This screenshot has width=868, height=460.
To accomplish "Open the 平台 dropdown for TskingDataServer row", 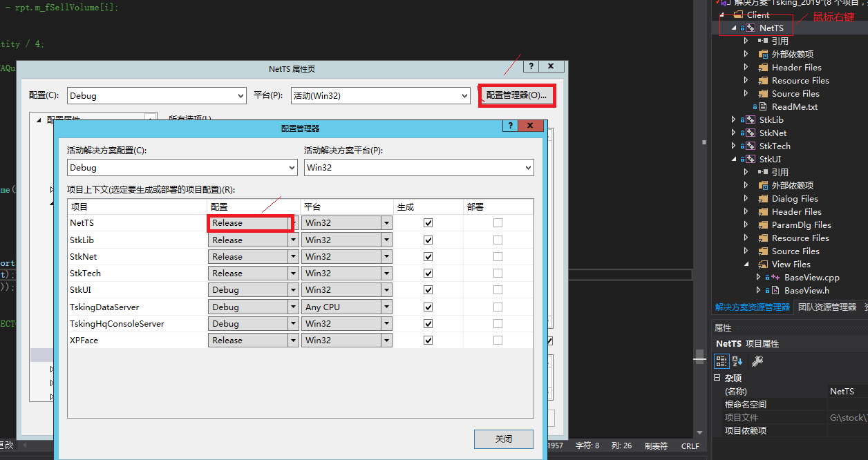I will pos(387,307).
